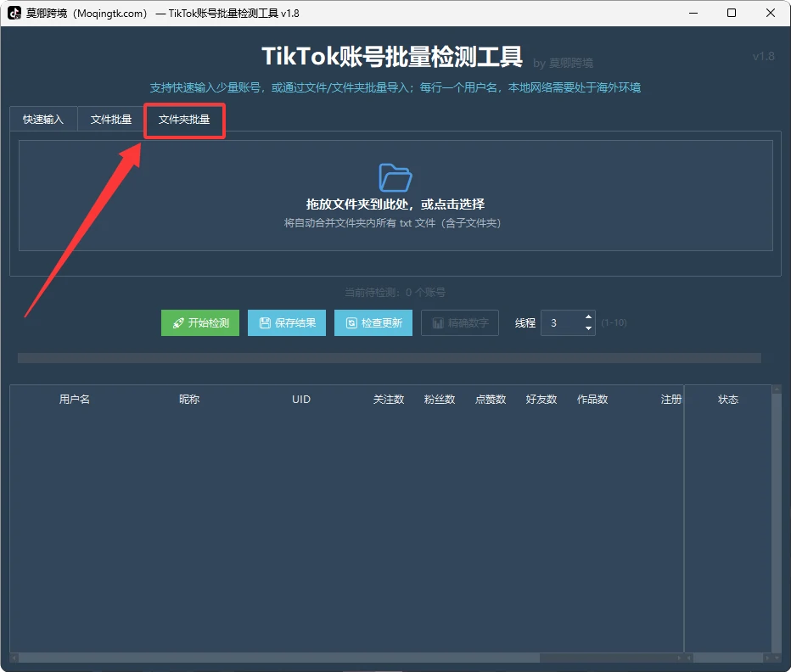
Task: Click the 注册 column header
Action: pyautogui.click(x=671, y=400)
